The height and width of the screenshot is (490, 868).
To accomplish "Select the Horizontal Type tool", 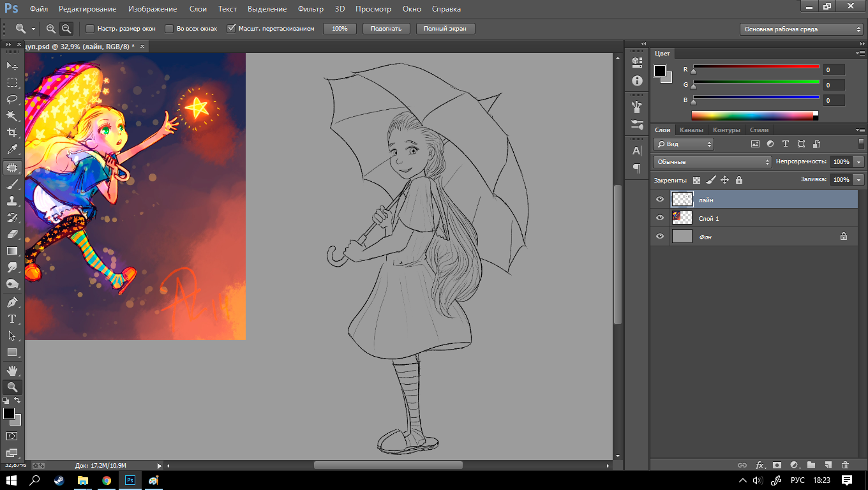I will point(12,318).
